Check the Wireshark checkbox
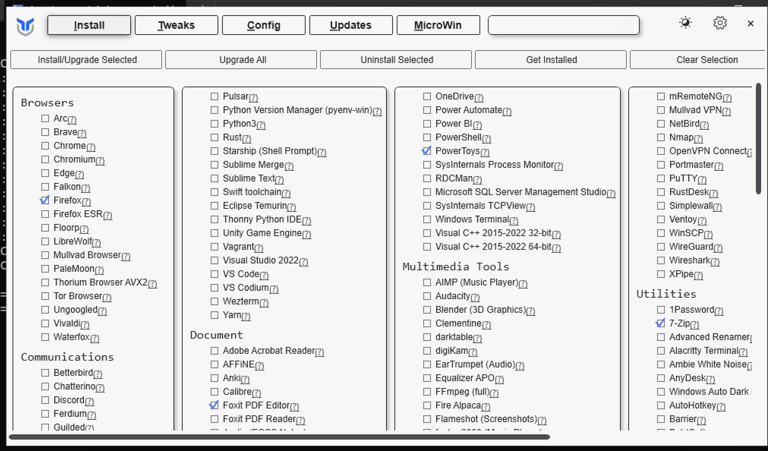 pyautogui.click(x=660, y=260)
